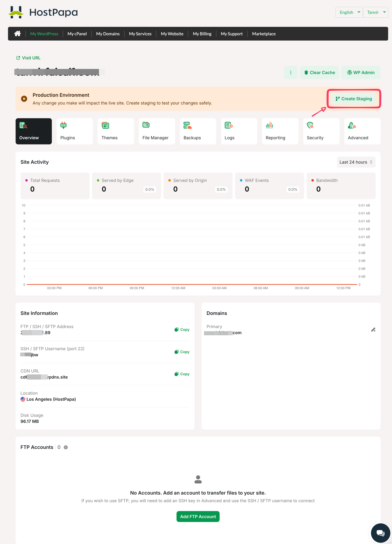Click the File Manager folder icon

point(146,125)
